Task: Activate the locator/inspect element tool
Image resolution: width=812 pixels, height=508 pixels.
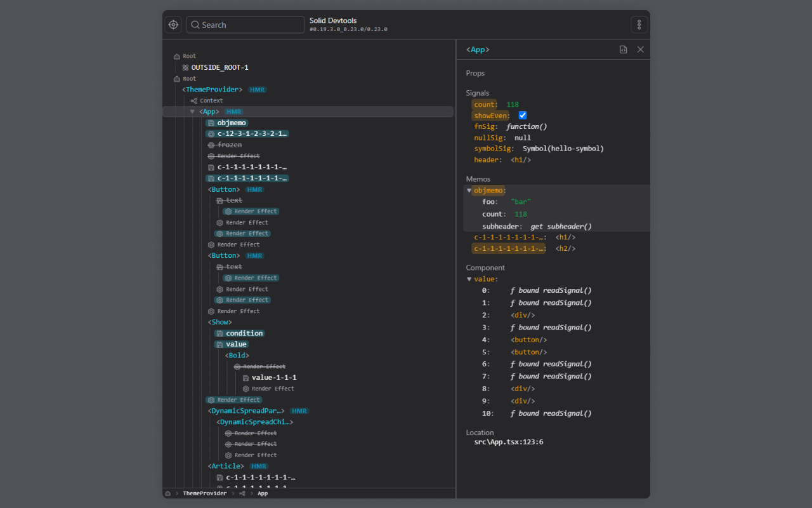Action: (173, 24)
